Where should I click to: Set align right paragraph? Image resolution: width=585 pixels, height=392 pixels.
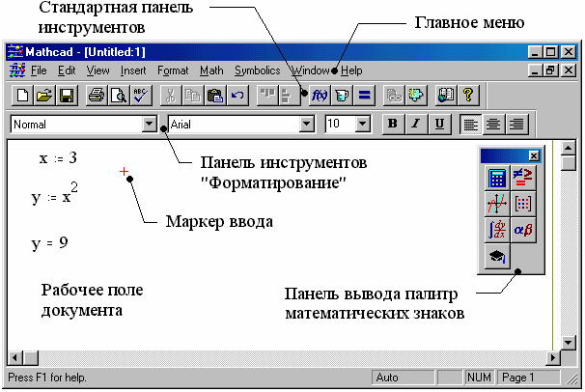pos(516,124)
